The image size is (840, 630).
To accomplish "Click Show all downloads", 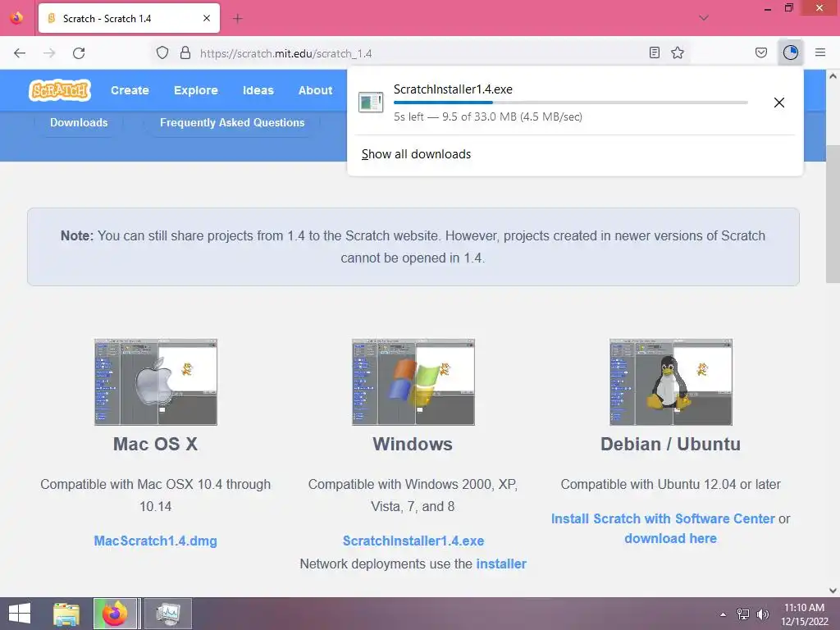I will click(x=416, y=154).
